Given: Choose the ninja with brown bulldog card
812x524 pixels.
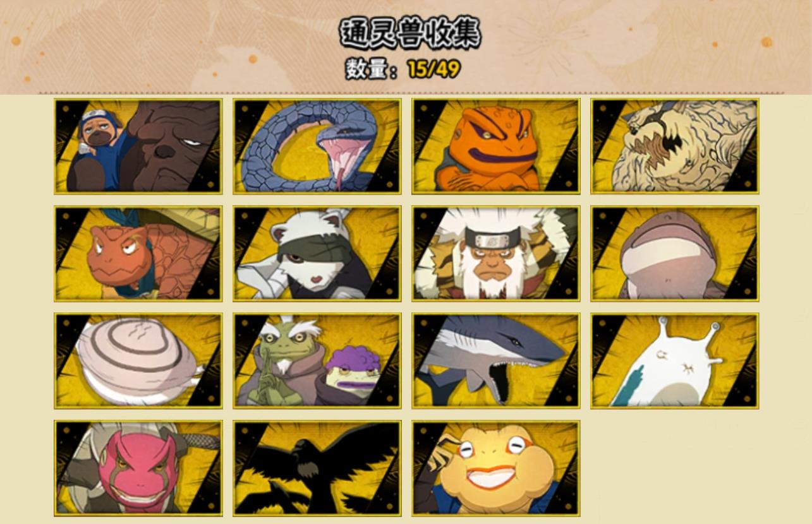Looking at the screenshot, I should coord(138,146).
